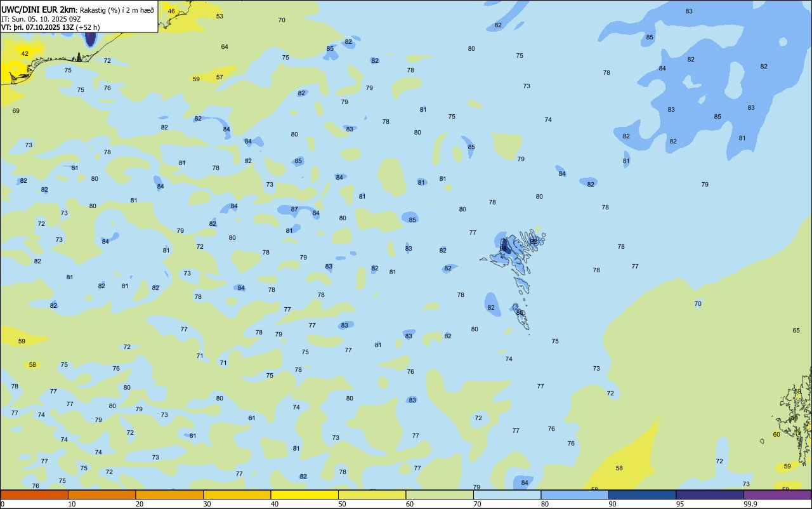Click the humidity value '87' on the map

point(294,209)
